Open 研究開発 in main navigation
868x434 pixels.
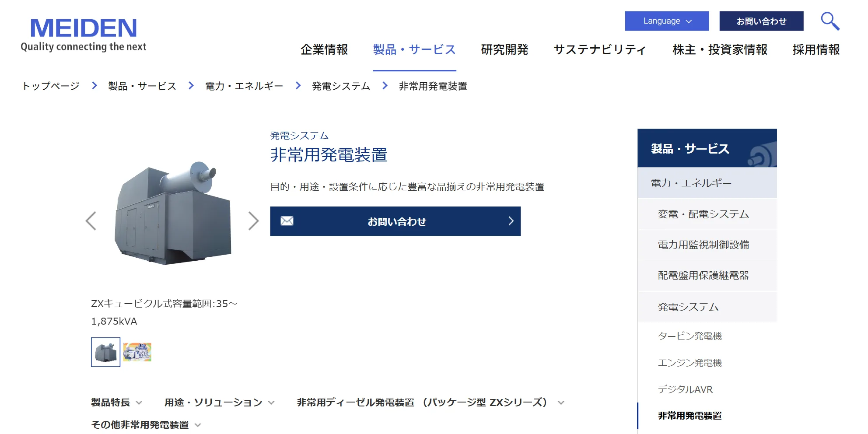504,49
